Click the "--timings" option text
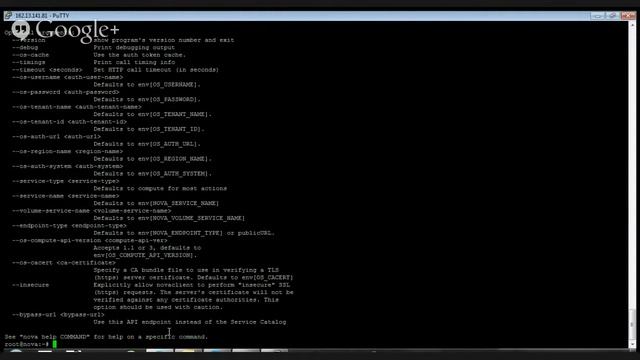Image resolution: width=640 pixels, height=360 pixels. pyautogui.click(x=29, y=62)
